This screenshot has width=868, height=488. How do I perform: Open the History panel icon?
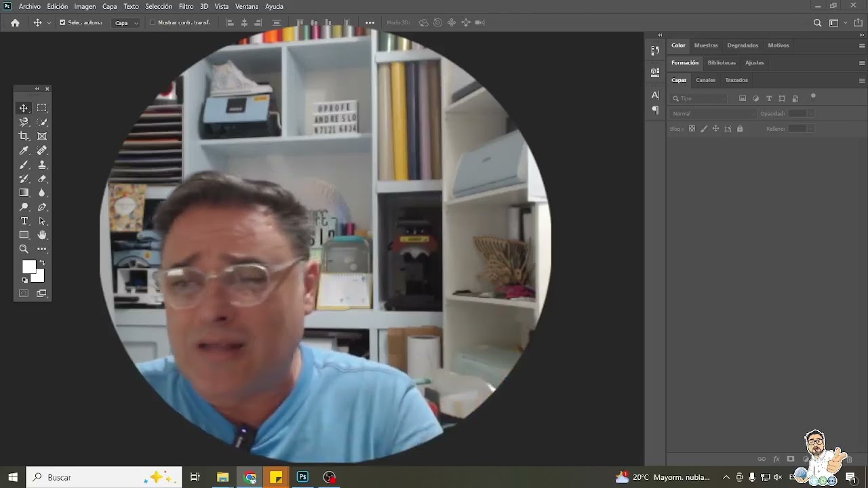point(655,50)
